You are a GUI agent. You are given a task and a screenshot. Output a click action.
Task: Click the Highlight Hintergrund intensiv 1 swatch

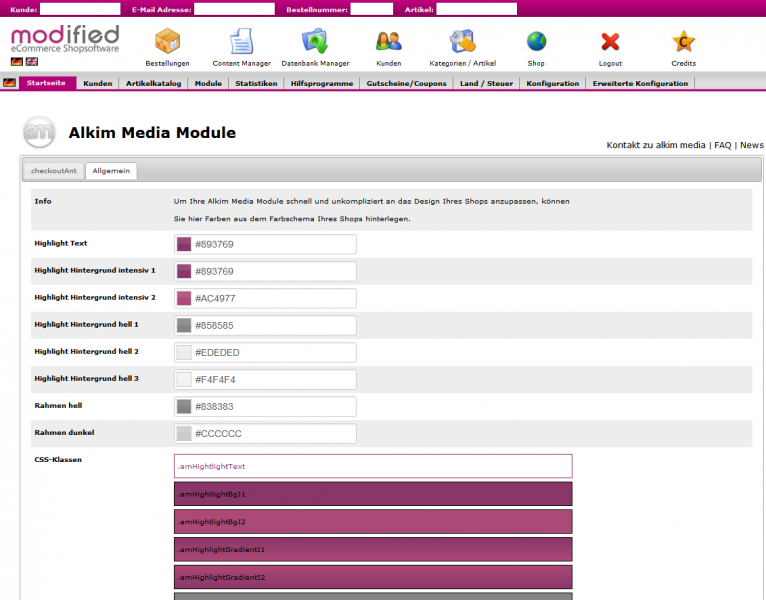click(x=184, y=271)
